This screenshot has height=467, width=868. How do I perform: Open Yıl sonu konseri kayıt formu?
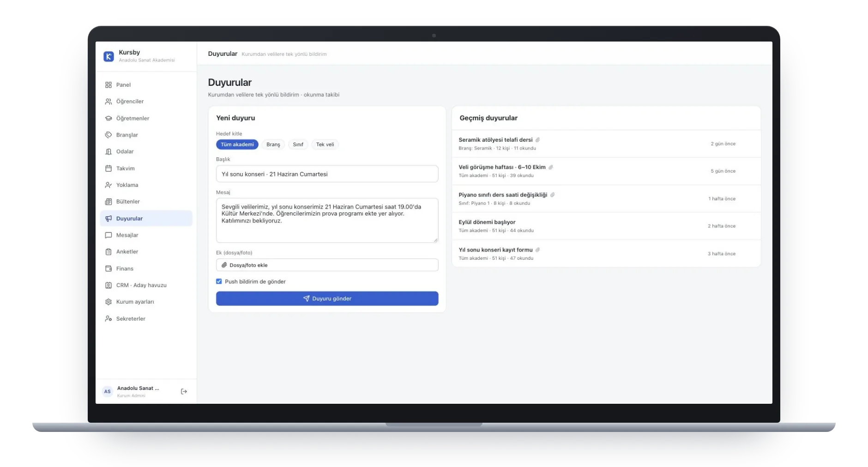click(x=606, y=254)
